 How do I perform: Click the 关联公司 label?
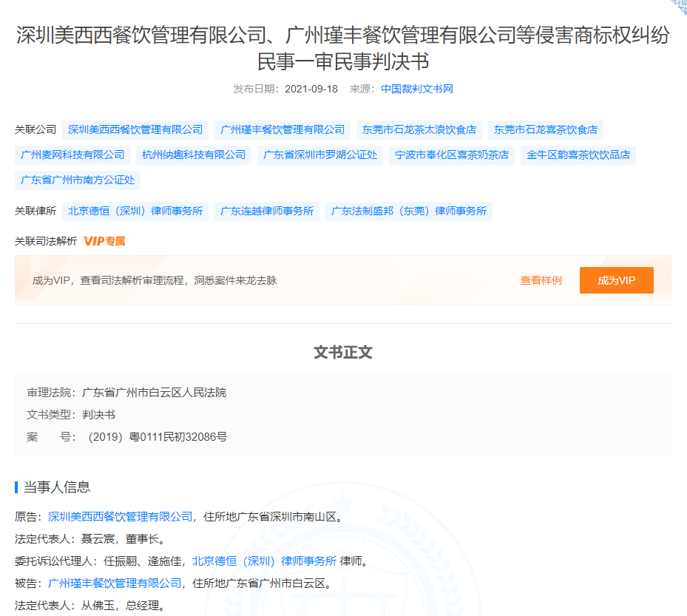(35, 129)
